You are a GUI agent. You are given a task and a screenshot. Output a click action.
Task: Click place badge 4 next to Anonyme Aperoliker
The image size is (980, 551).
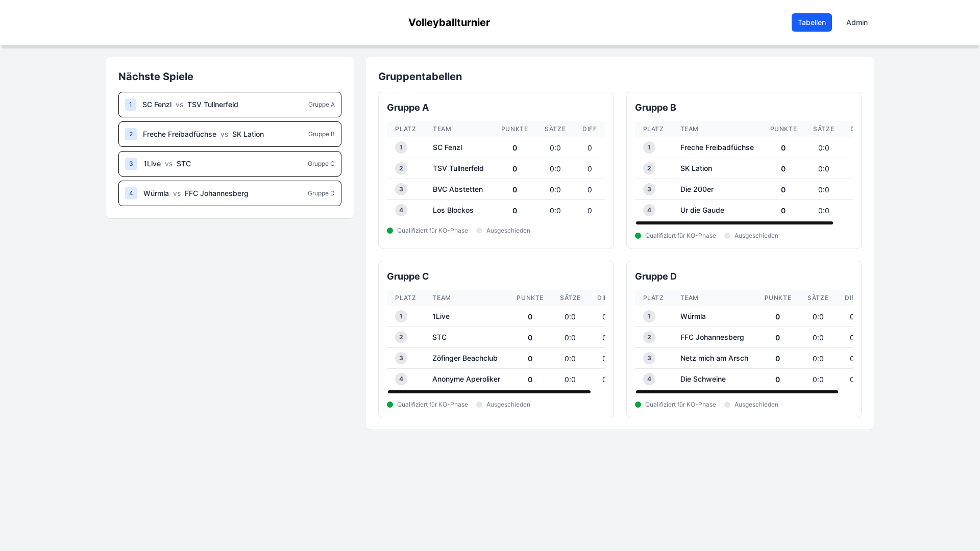[401, 379]
